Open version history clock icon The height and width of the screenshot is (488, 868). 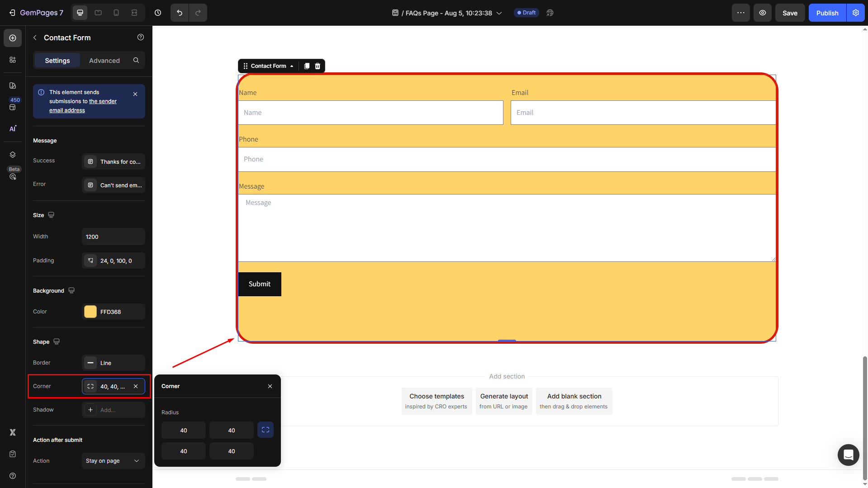click(158, 13)
